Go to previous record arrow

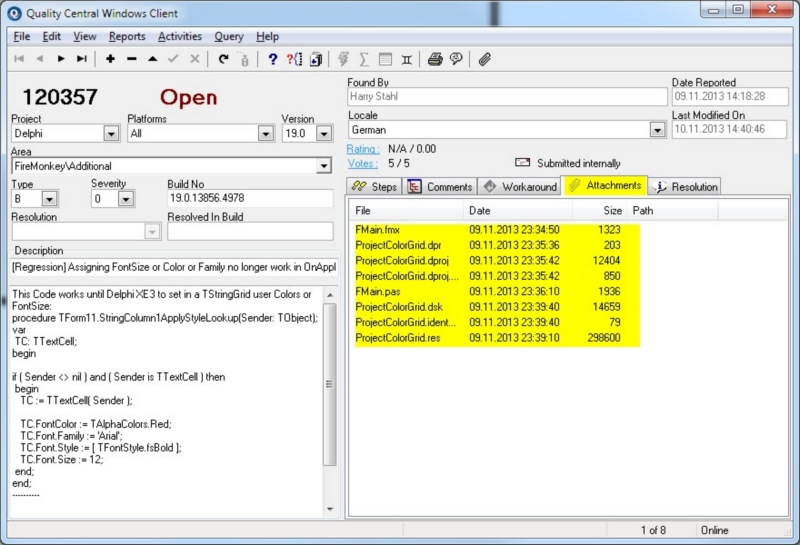tap(40, 59)
